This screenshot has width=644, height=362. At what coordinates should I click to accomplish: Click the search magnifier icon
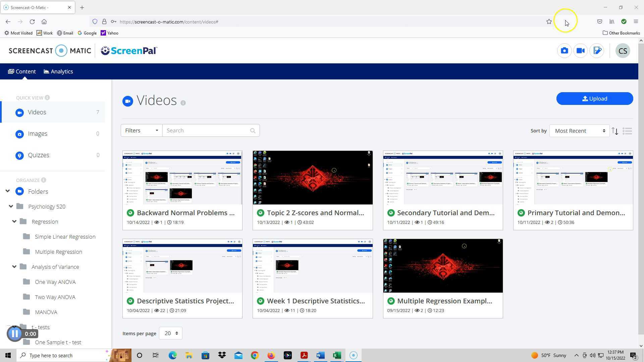(x=253, y=131)
